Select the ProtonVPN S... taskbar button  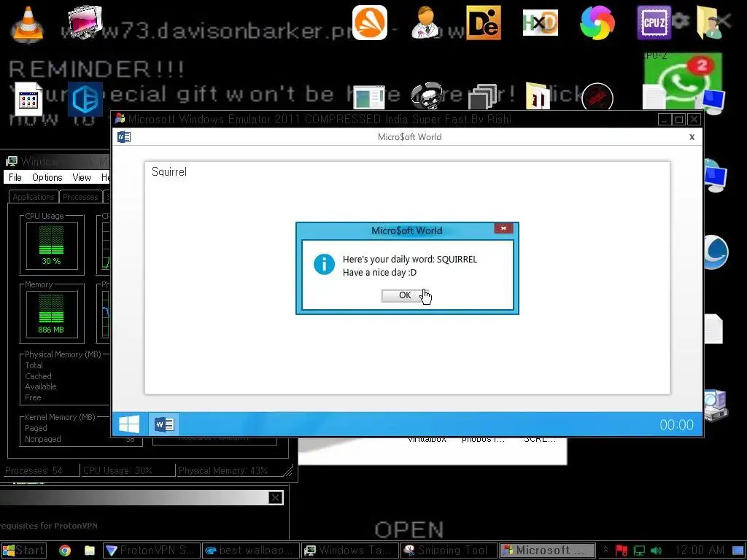click(150, 551)
